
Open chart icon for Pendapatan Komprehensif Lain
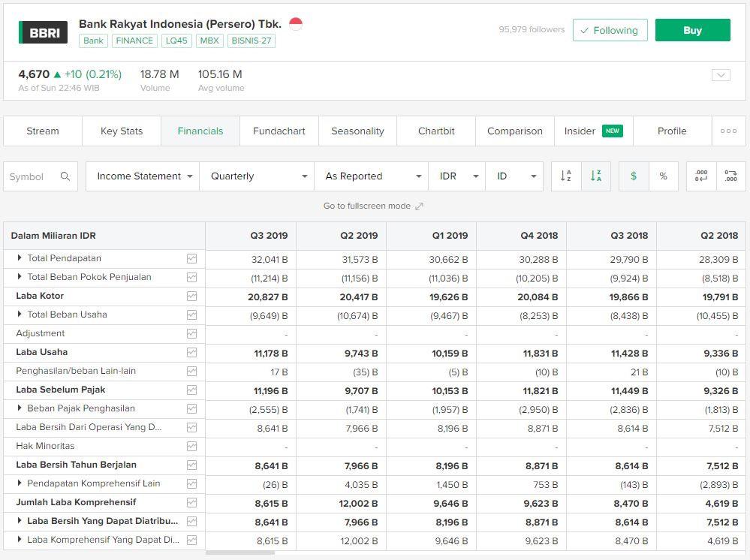pos(191,484)
